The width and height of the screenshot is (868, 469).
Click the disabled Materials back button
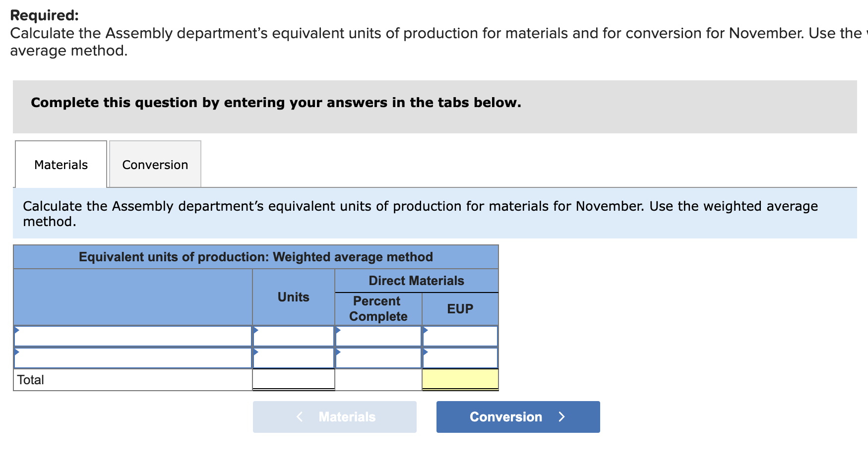[334, 416]
